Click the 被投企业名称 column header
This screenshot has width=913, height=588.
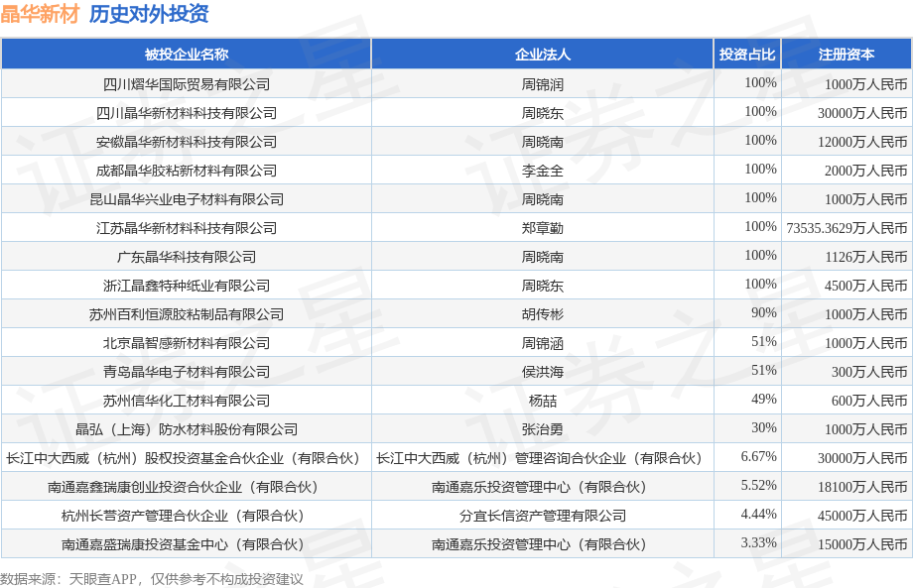click(187, 55)
